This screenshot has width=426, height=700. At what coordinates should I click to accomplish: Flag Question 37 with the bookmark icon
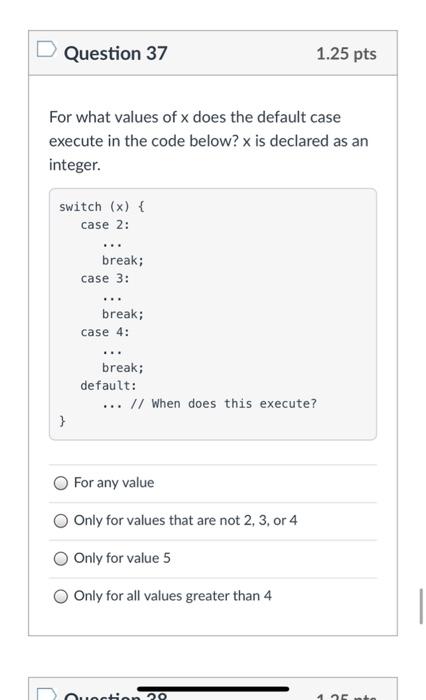coord(46,50)
